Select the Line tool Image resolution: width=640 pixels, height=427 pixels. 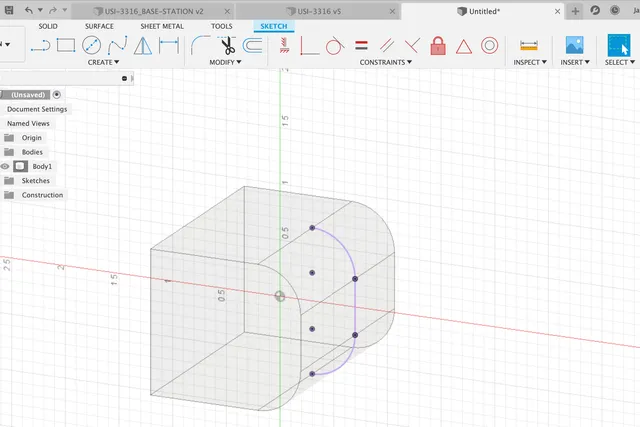[x=41, y=45]
